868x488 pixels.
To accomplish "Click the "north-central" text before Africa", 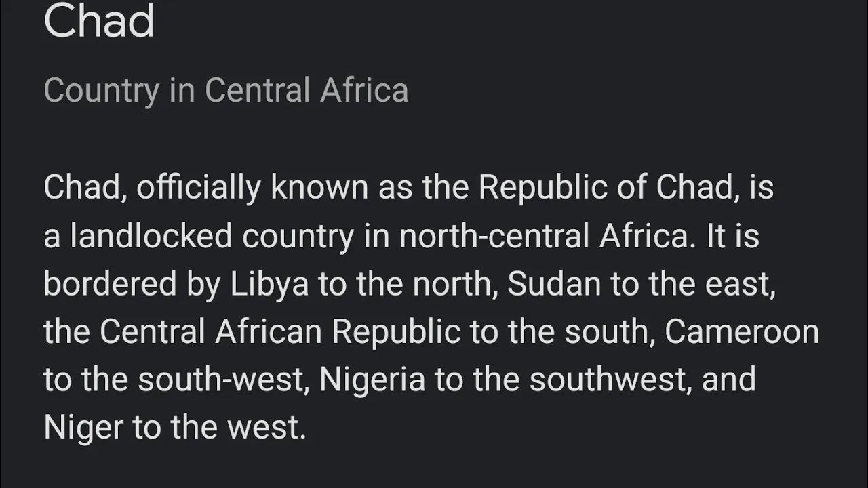I will point(494,236).
